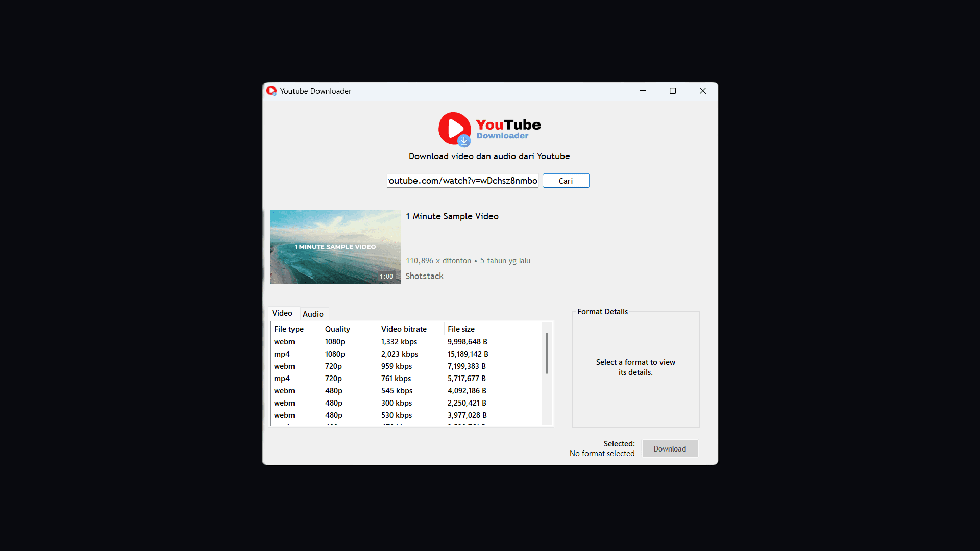The height and width of the screenshot is (551, 980).
Task: Click the Download button
Action: coord(670,449)
